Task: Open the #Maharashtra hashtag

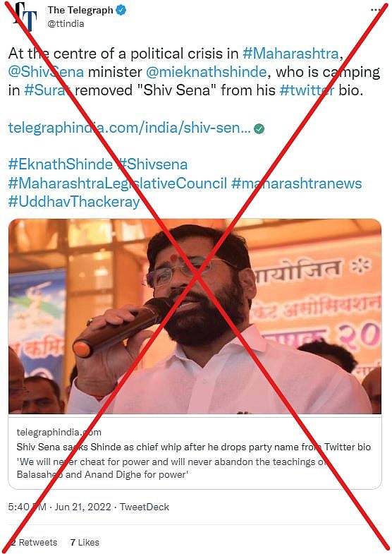Action: (x=290, y=54)
